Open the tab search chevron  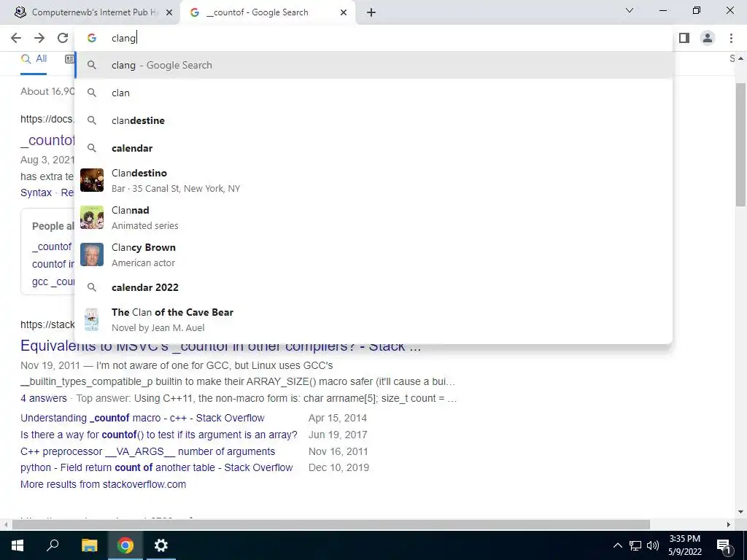pyautogui.click(x=630, y=10)
